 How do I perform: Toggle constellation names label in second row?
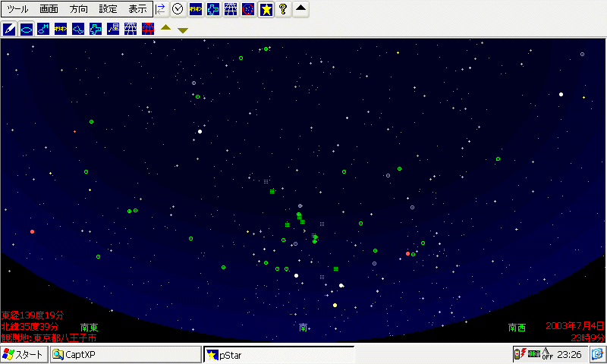[61, 30]
